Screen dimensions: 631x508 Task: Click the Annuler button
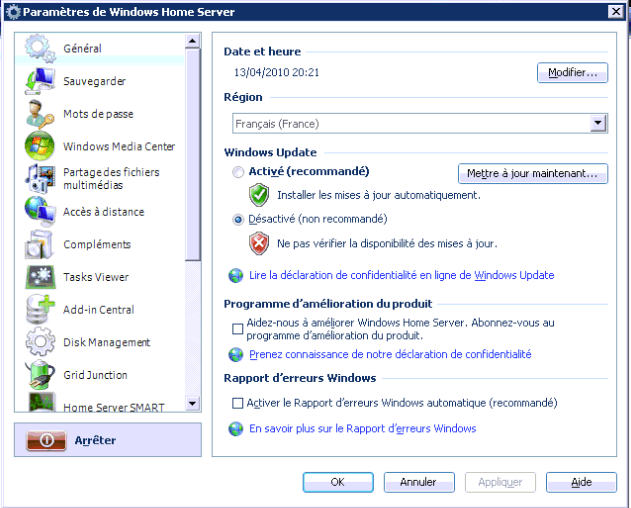click(419, 482)
